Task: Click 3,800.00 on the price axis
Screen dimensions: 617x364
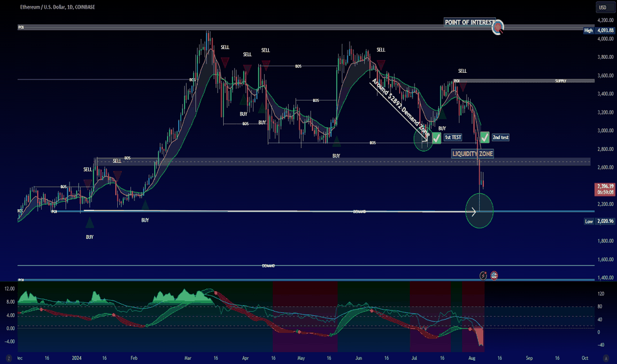Action: 605,57
